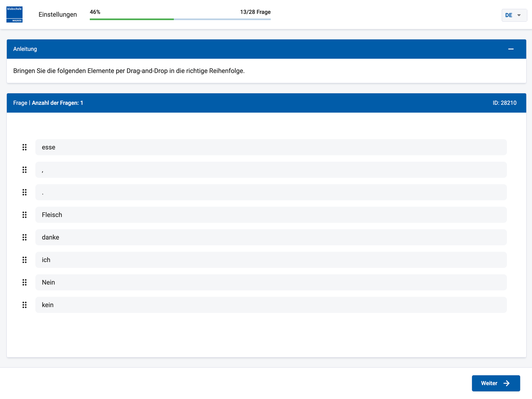This screenshot has height=399, width=532.
Task: Click drag handle next to 'Fleisch'
Action: tap(24, 215)
